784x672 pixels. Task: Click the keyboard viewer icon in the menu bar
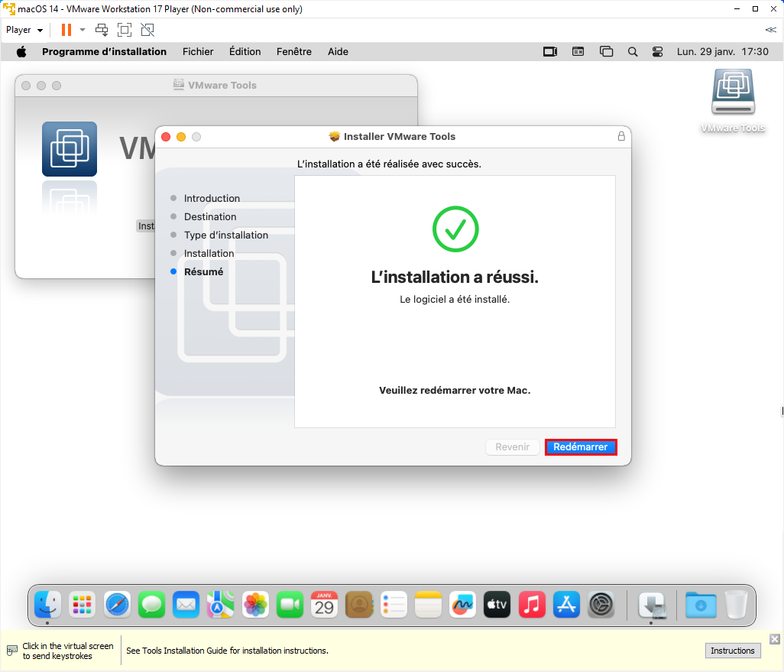click(x=578, y=51)
